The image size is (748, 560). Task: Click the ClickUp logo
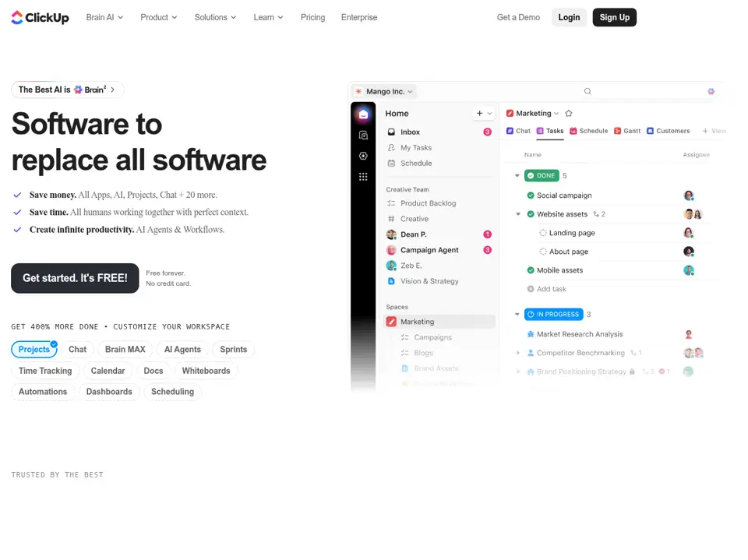click(x=40, y=18)
